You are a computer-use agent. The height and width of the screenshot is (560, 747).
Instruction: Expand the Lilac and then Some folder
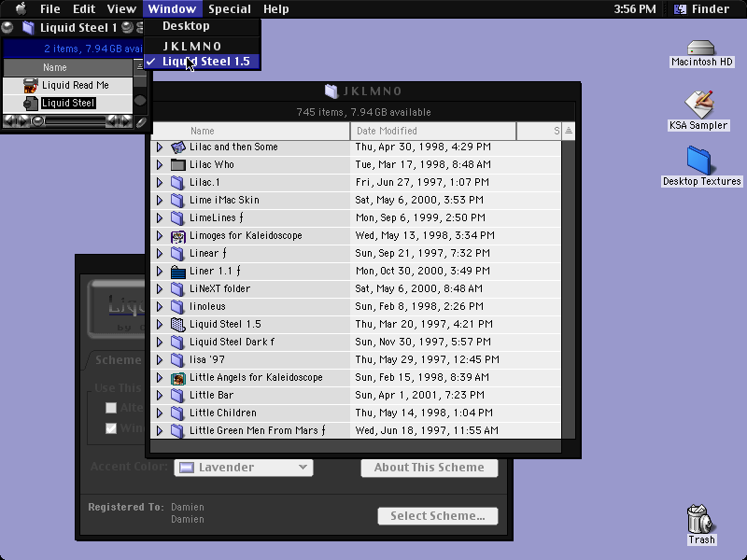160,147
